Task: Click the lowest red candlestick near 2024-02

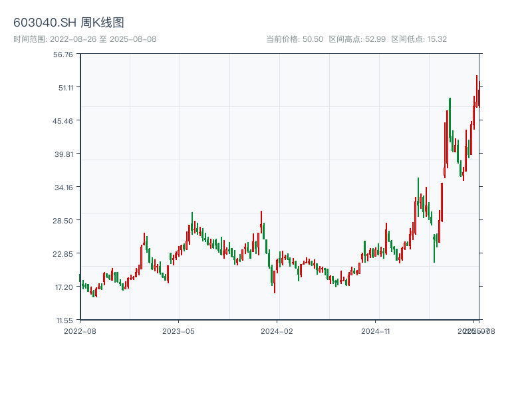Action: coord(275,281)
